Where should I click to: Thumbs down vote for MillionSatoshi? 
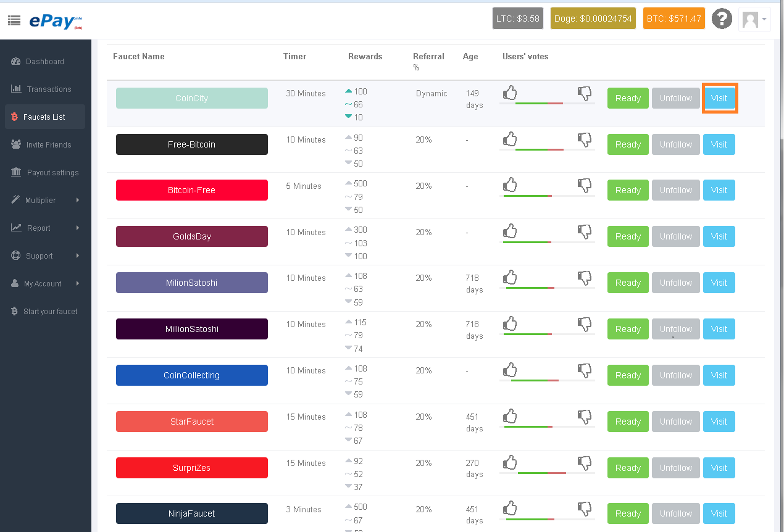pyautogui.click(x=585, y=325)
